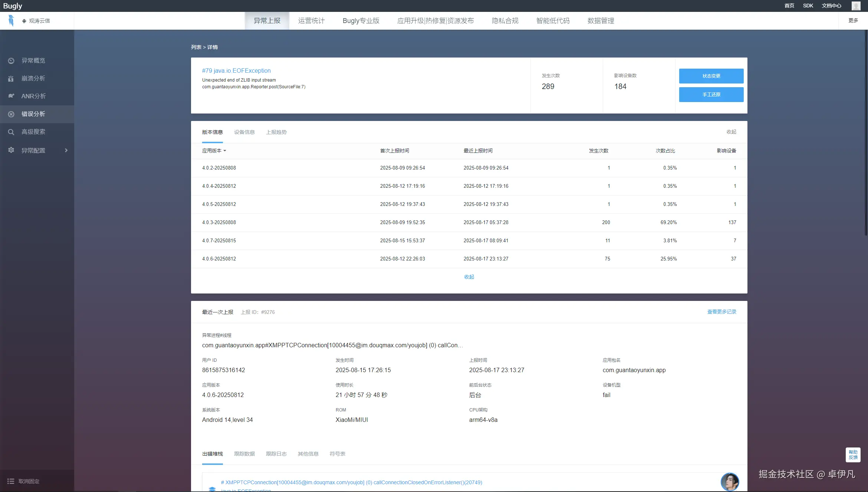Collapse panel with top-right 收起
Image resolution: width=868 pixels, height=492 pixels.
tap(731, 132)
